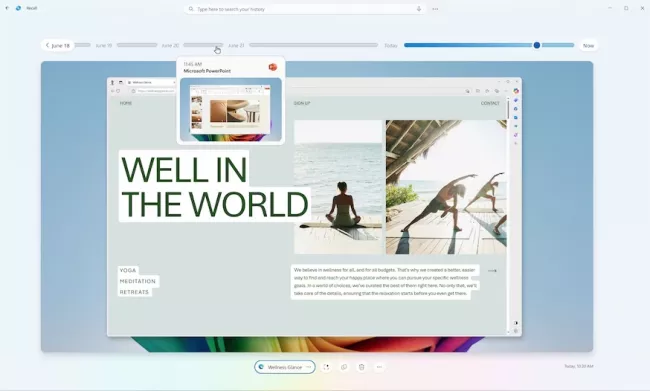This screenshot has width=650, height=391.
Task: Go back to the June 18 timeline section
Action: (58, 45)
